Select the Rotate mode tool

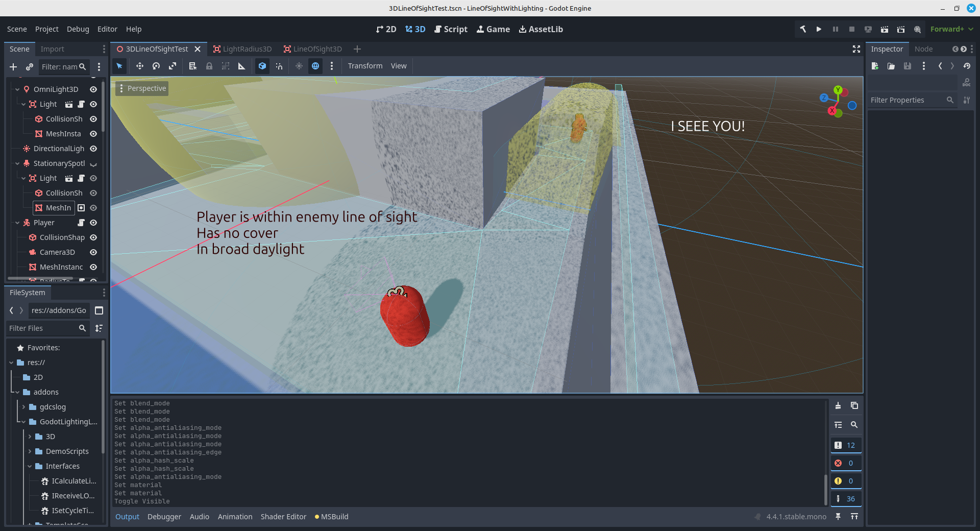156,66
